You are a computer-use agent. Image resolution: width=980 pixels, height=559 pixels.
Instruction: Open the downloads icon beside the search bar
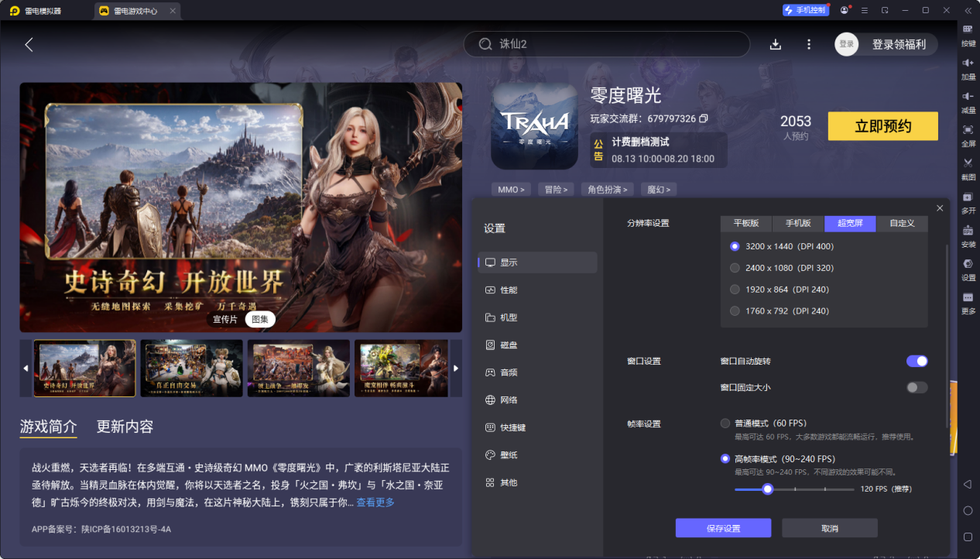click(x=776, y=44)
